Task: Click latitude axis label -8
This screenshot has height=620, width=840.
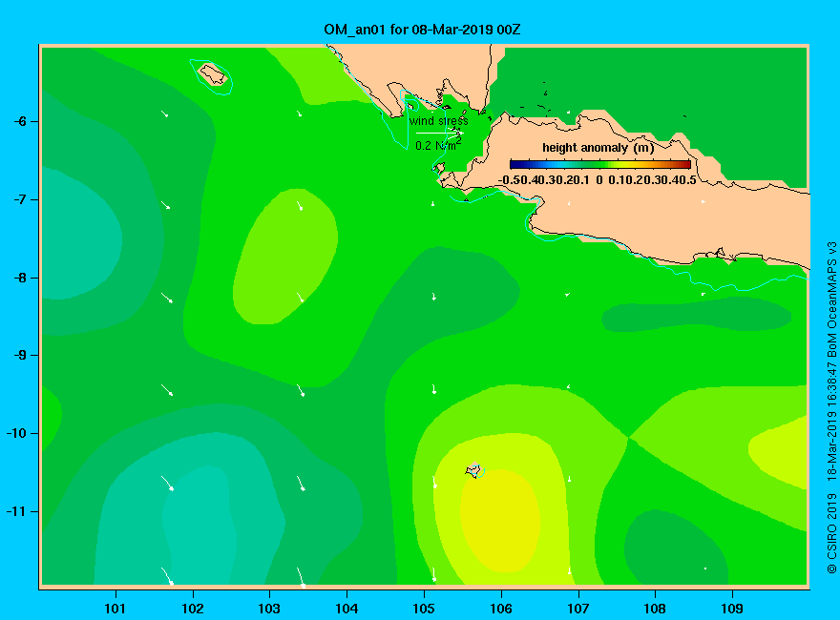Action: [x=20, y=278]
